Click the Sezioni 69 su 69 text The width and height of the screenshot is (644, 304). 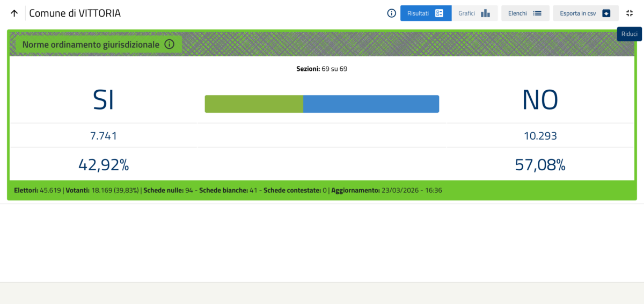[322, 69]
